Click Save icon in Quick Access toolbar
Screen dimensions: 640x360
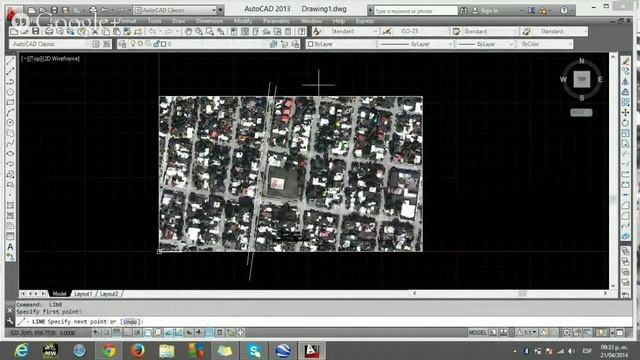[54, 10]
